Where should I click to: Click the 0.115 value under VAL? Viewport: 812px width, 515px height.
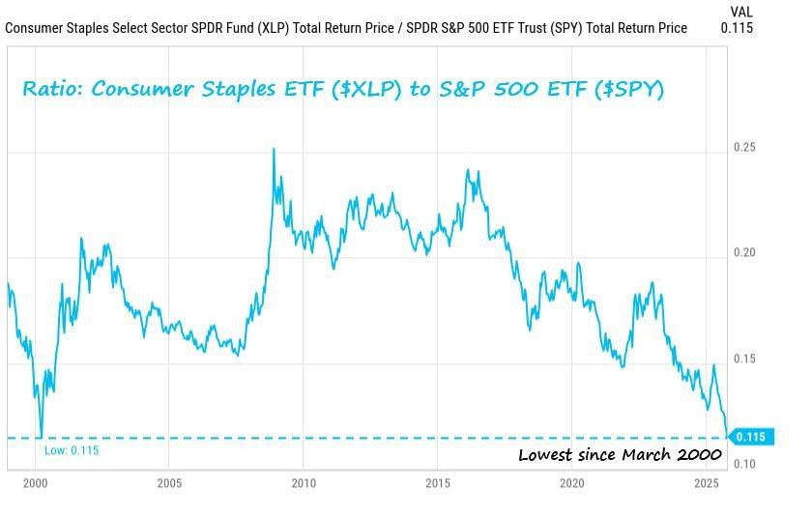737,28
